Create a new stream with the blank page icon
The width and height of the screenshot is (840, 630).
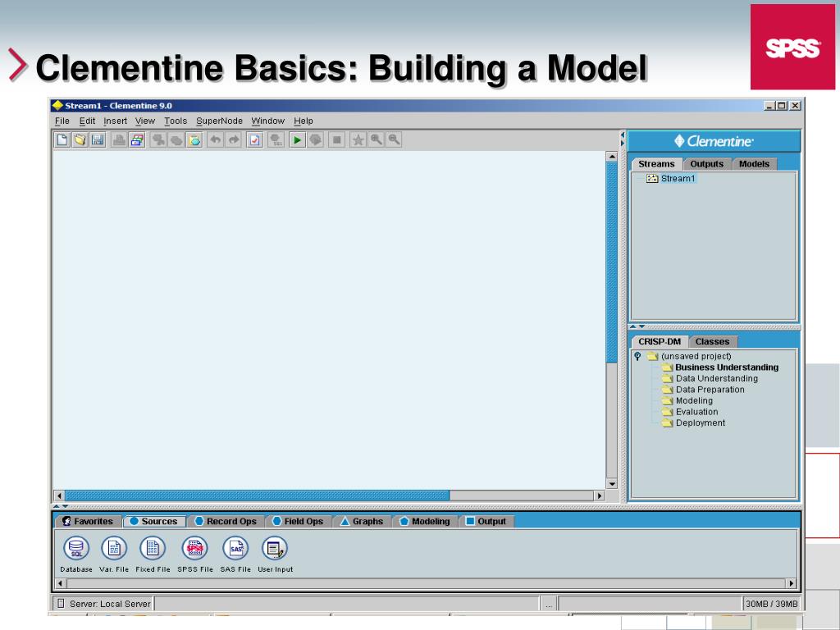pyautogui.click(x=62, y=139)
